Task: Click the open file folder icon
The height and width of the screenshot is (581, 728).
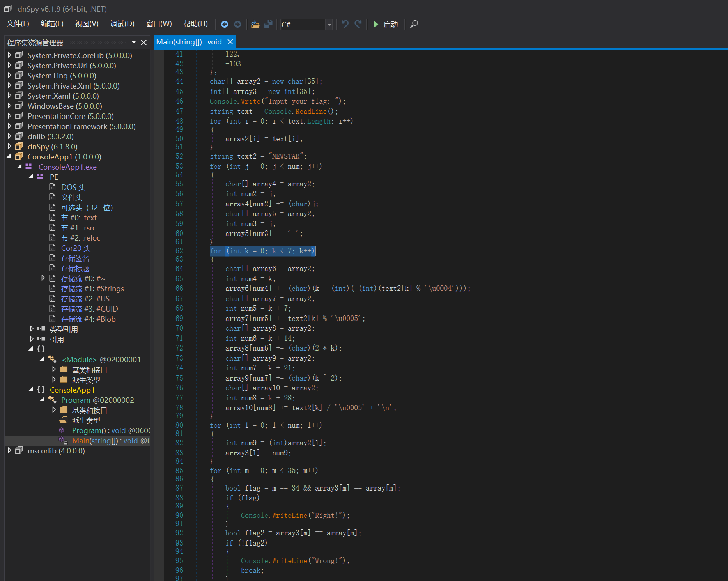Action: (255, 24)
